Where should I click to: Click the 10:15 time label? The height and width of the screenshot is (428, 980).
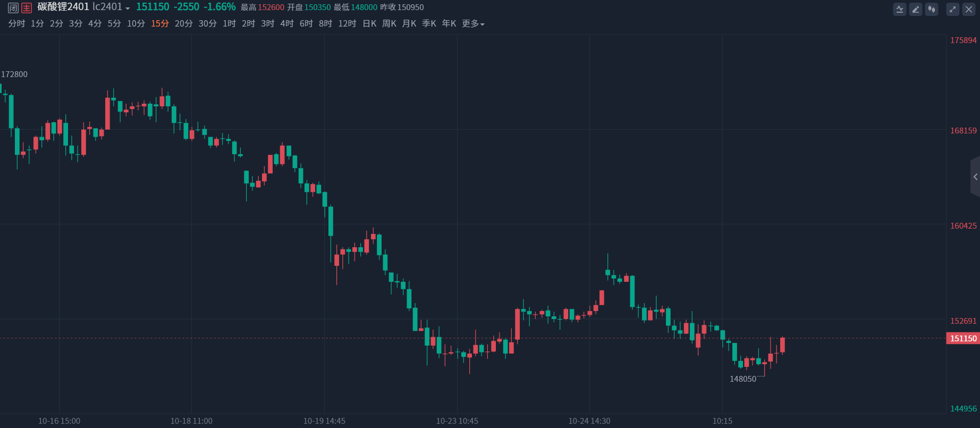(722, 421)
